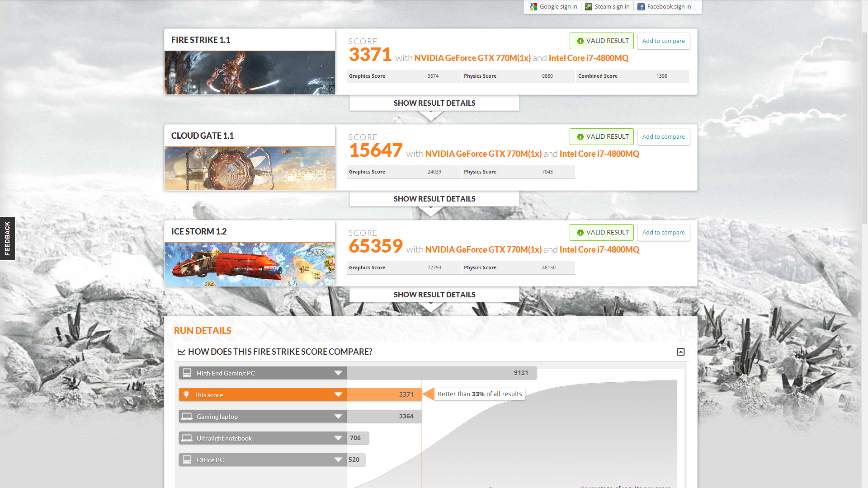Show result details for Fire Strike
868x488 pixels.
point(434,103)
